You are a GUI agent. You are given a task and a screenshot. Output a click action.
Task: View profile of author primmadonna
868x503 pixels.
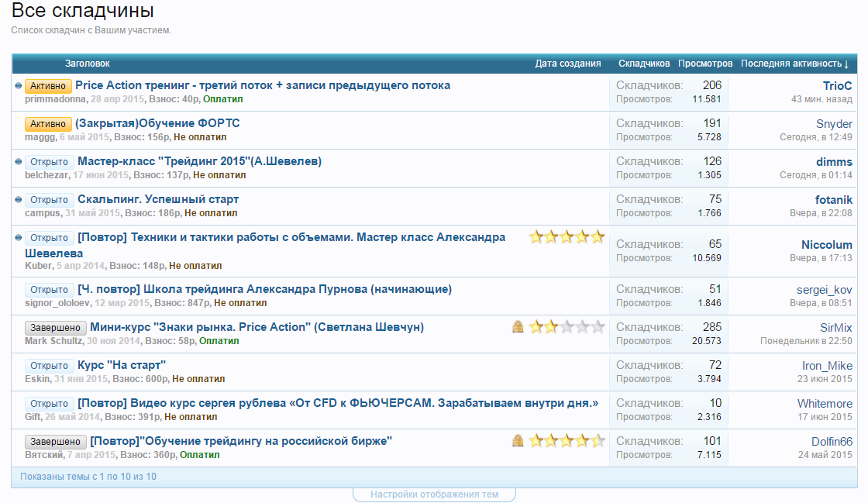tap(55, 99)
